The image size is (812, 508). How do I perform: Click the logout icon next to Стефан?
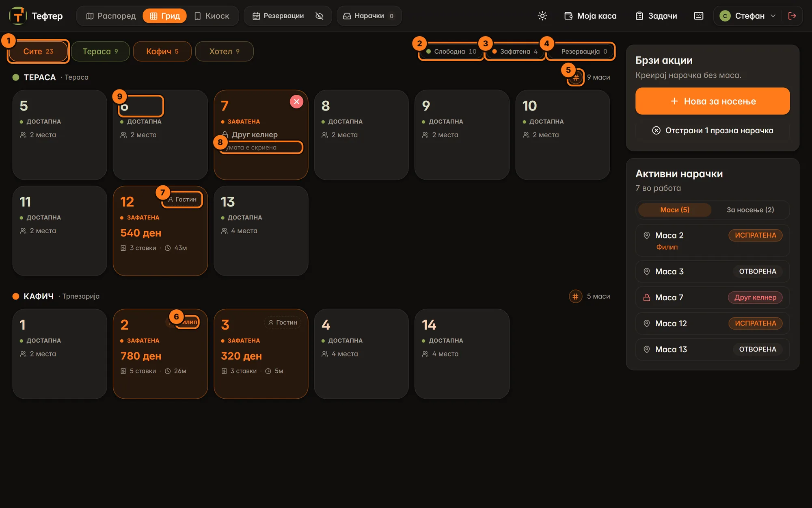click(792, 16)
